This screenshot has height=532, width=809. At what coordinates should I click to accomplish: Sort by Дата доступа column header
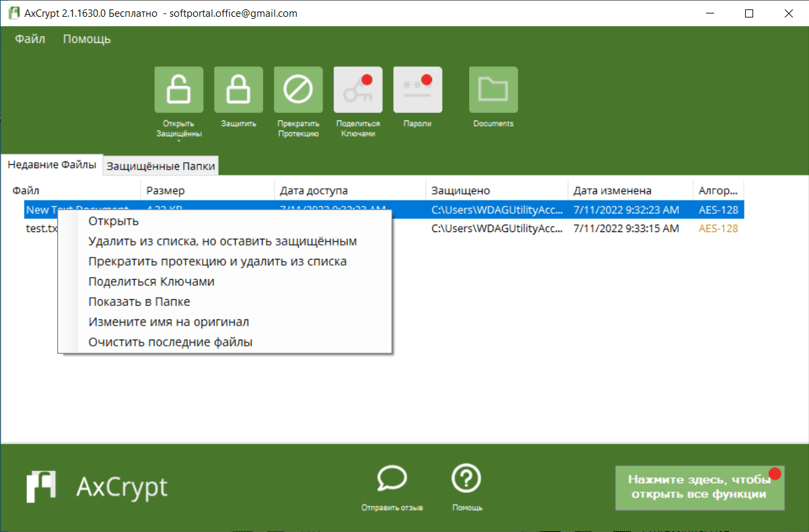click(350, 190)
